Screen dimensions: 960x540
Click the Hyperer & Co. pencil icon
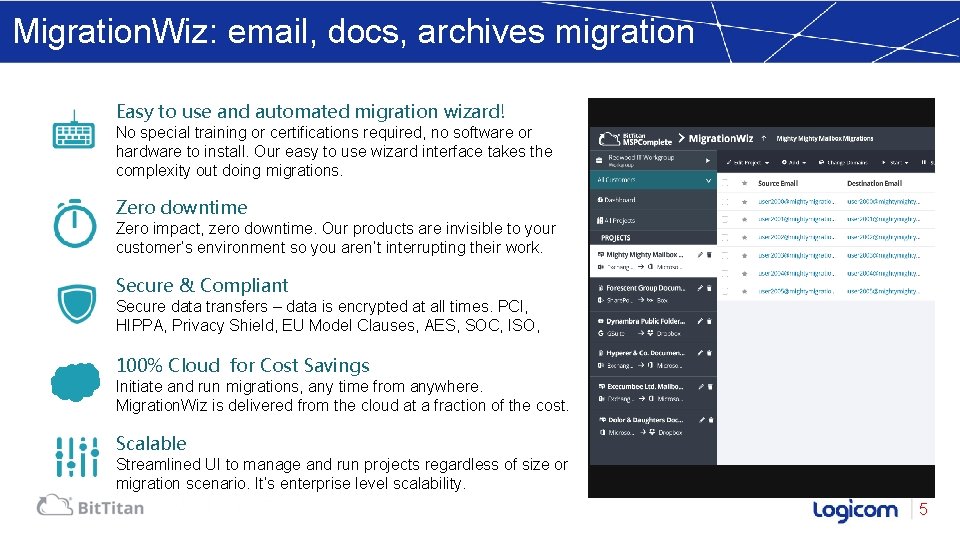(700, 353)
